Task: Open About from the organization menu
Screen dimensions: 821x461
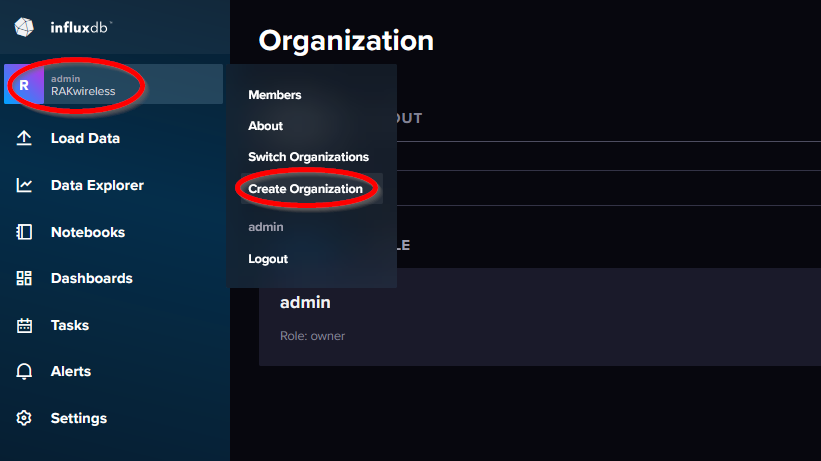Action: tap(265, 126)
